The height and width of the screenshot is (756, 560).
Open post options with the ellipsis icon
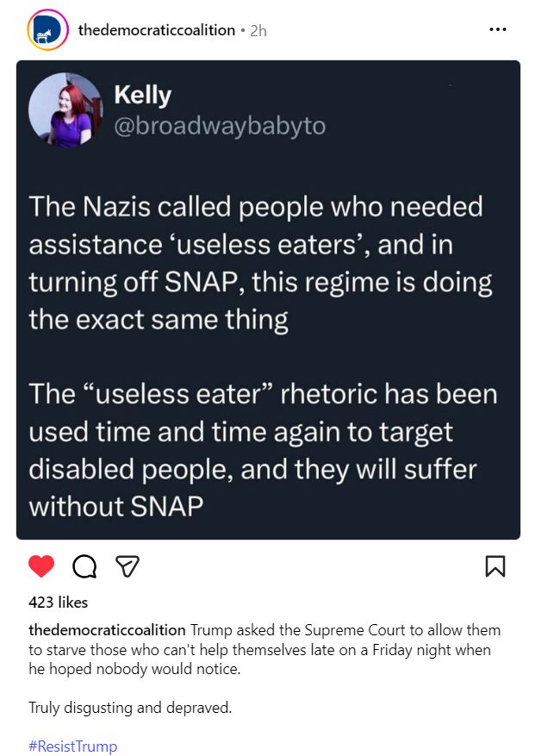pyautogui.click(x=498, y=28)
